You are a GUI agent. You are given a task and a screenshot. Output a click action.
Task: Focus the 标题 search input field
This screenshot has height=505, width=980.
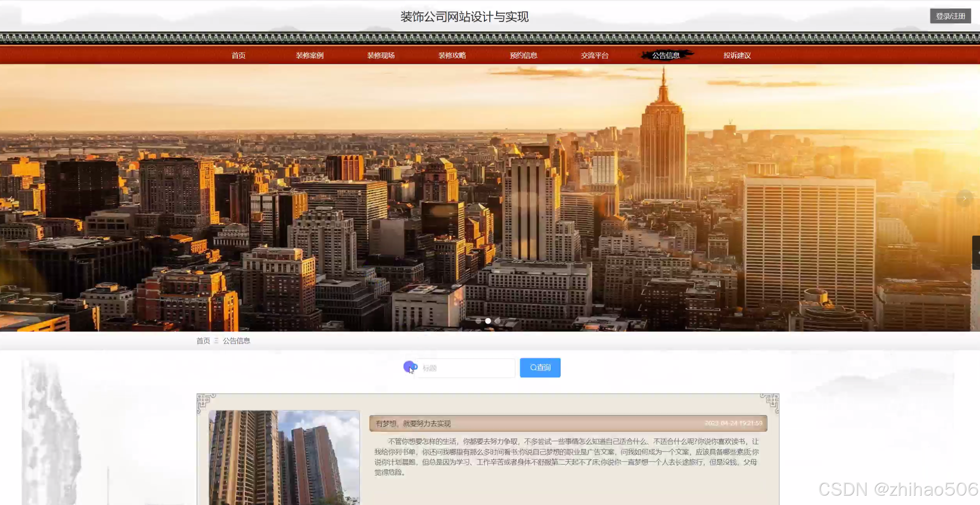pyautogui.click(x=466, y=368)
